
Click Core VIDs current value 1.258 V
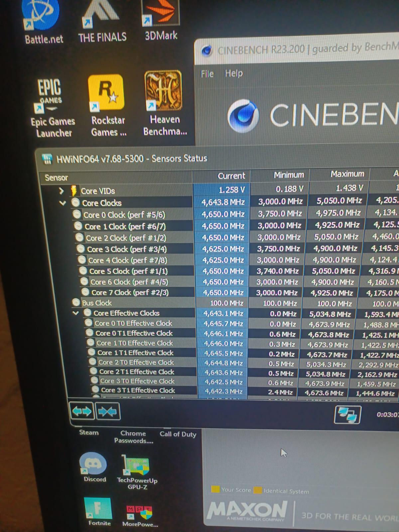pos(232,190)
